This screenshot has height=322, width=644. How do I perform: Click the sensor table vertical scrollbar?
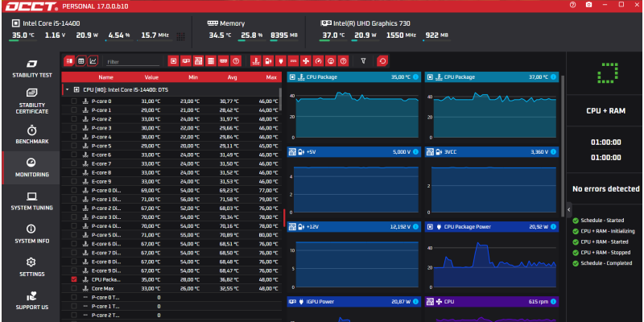pyautogui.click(x=280, y=98)
